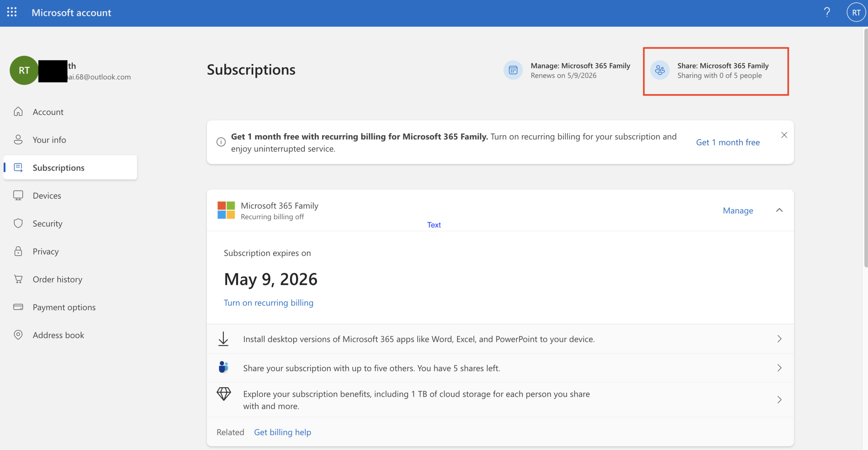Click the blue Text label
868x450 pixels.
[x=434, y=224]
